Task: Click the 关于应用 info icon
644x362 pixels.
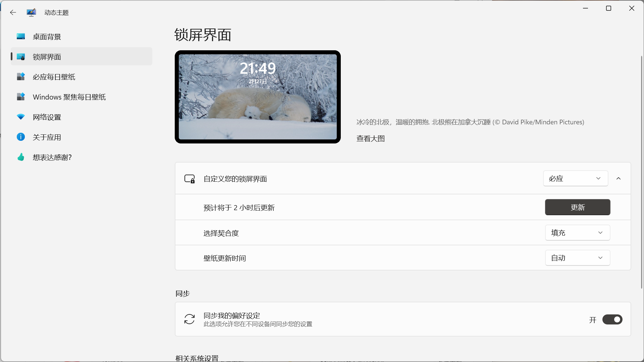Action: click(21, 137)
